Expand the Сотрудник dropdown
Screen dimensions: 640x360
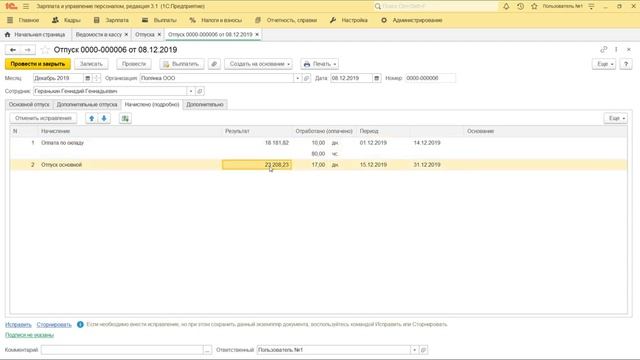[x=191, y=91]
